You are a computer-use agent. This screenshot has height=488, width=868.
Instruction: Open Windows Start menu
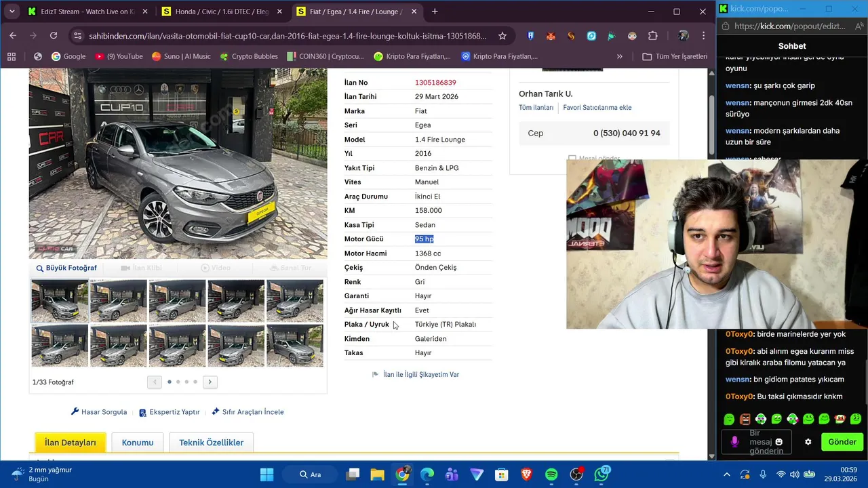coord(267,474)
